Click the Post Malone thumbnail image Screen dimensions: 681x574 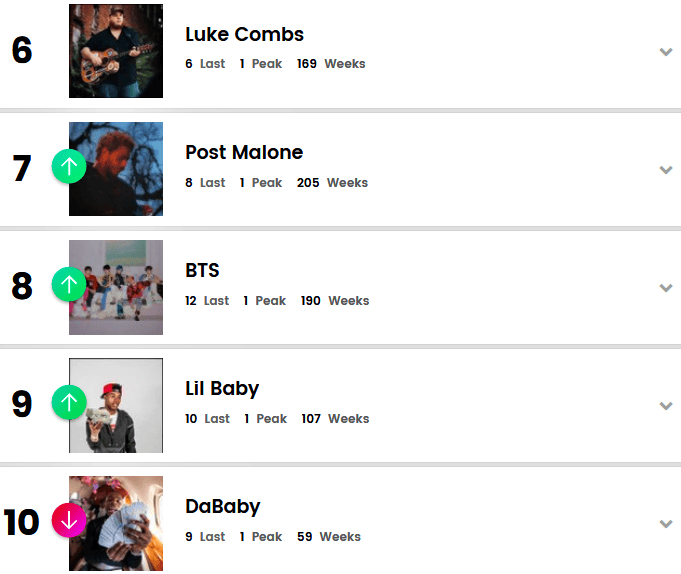point(122,169)
